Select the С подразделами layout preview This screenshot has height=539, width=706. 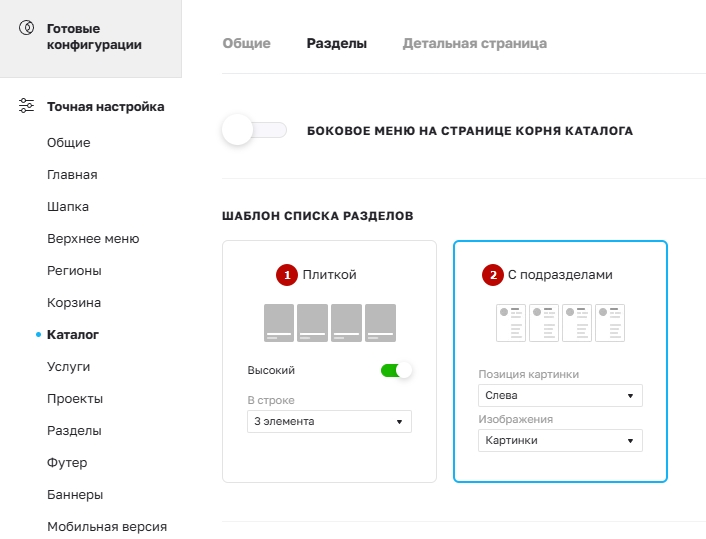[x=560, y=323]
